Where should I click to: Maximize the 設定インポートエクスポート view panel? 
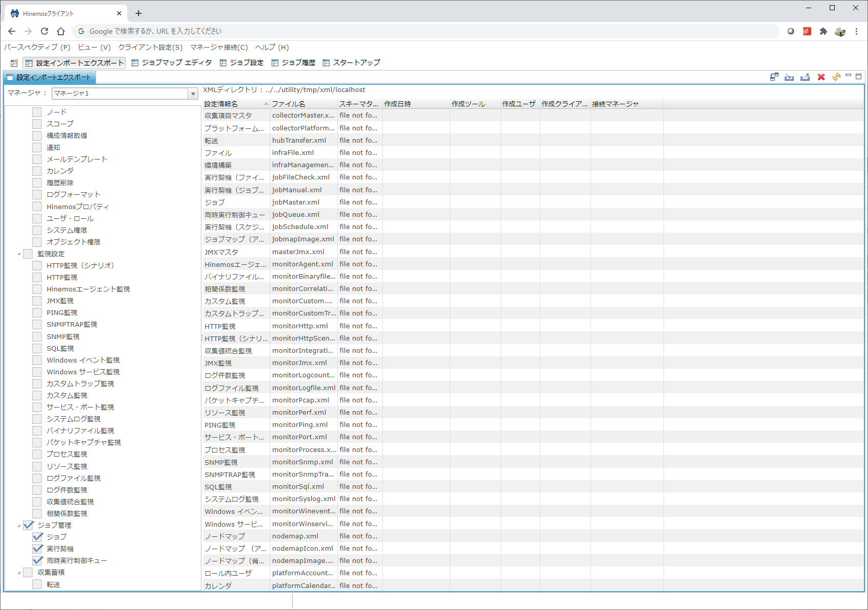coord(859,76)
